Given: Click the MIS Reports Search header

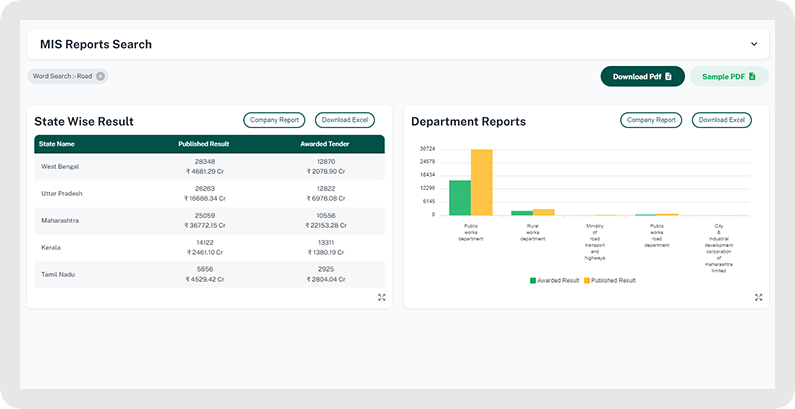Looking at the screenshot, I should (x=96, y=44).
